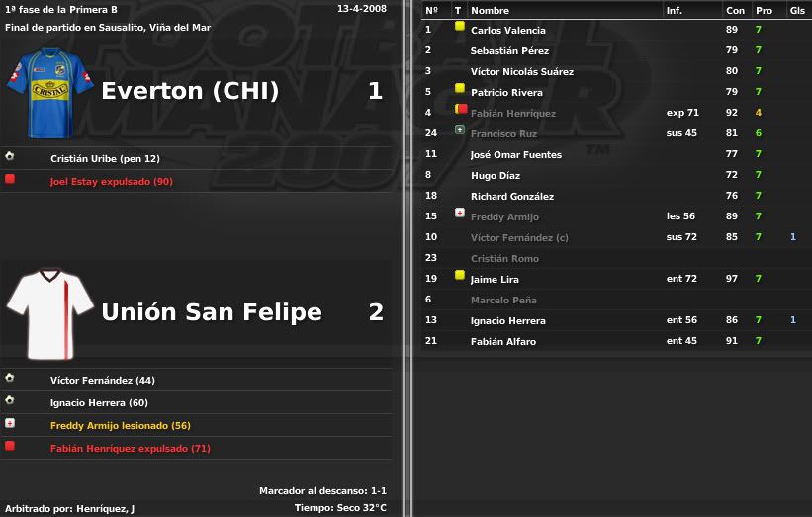Click goal ball icon beside Cristián Uribe
This screenshot has width=812, height=517.
(9, 155)
